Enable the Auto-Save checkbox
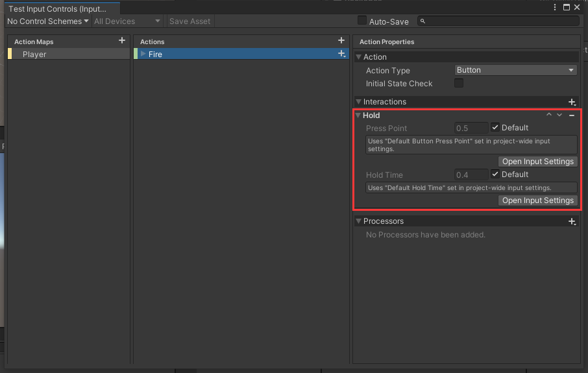 tap(362, 21)
